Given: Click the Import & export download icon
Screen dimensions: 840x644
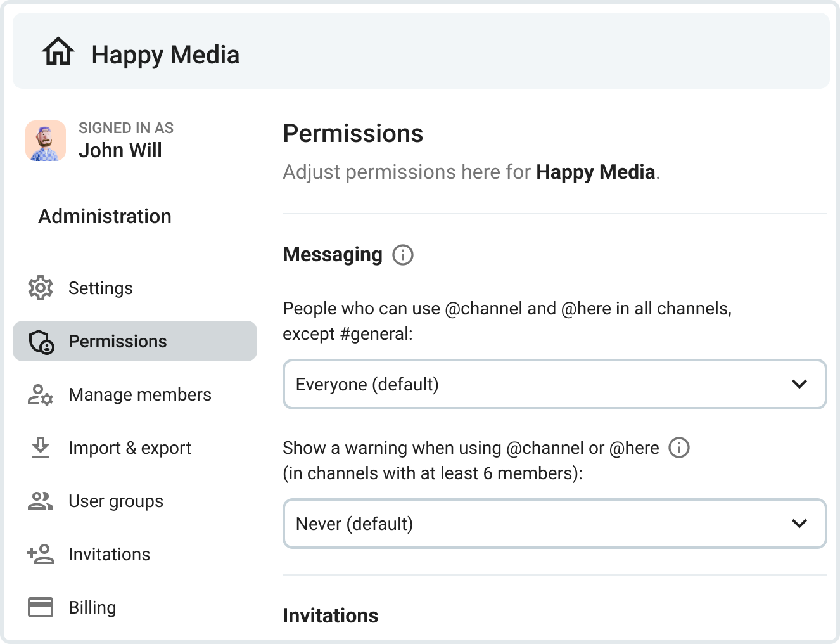Looking at the screenshot, I should click(41, 448).
